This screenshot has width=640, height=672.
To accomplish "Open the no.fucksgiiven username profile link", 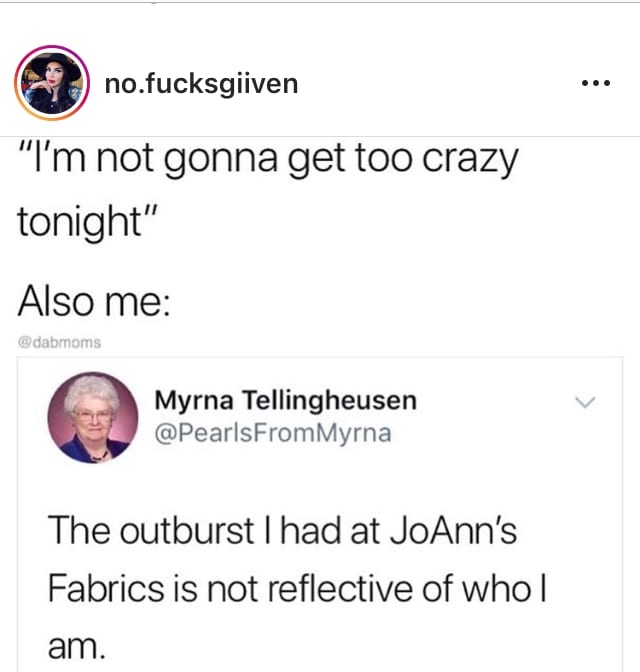I will coord(201,84).
